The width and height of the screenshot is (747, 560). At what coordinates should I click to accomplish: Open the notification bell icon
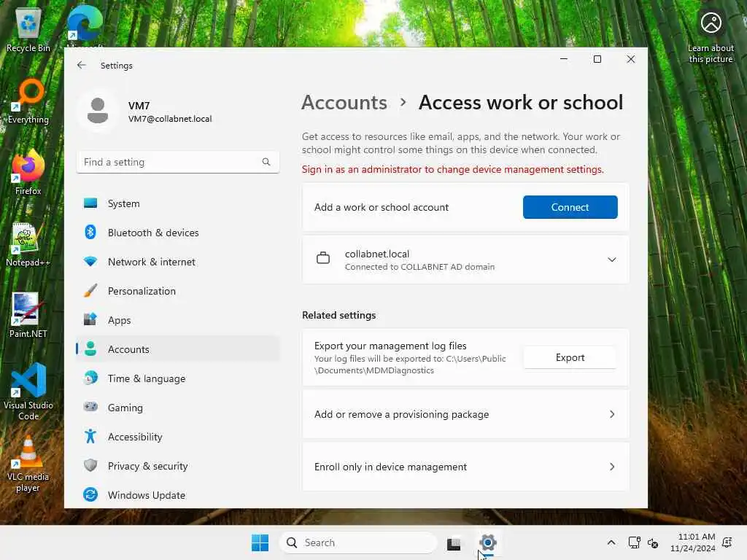pyautogui.click(x=727, y=542)
